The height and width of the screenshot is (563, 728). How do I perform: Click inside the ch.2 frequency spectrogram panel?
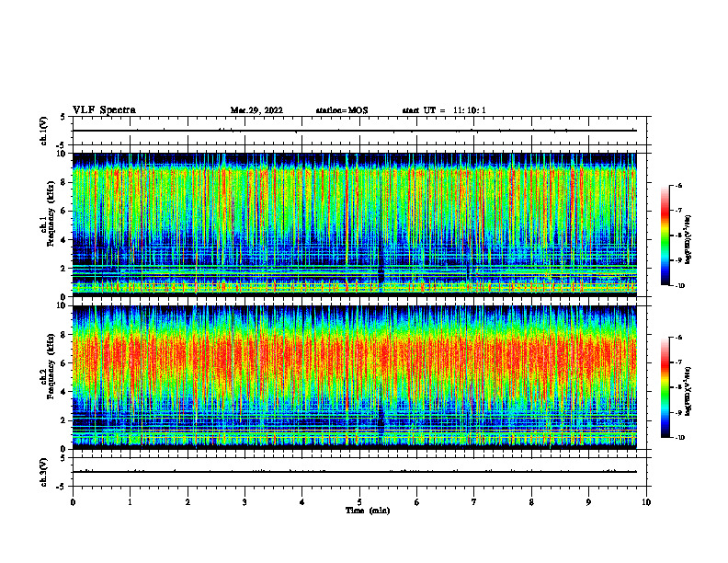(x=354, y=377)
